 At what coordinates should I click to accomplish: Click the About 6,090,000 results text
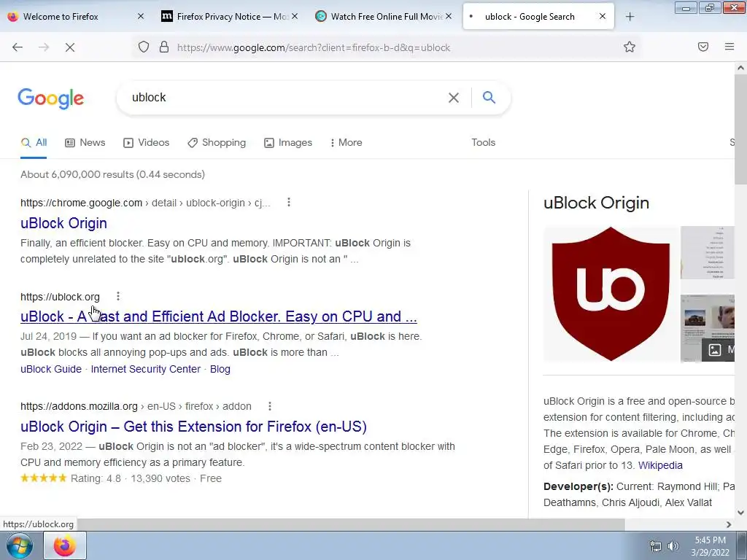(112, 174)
